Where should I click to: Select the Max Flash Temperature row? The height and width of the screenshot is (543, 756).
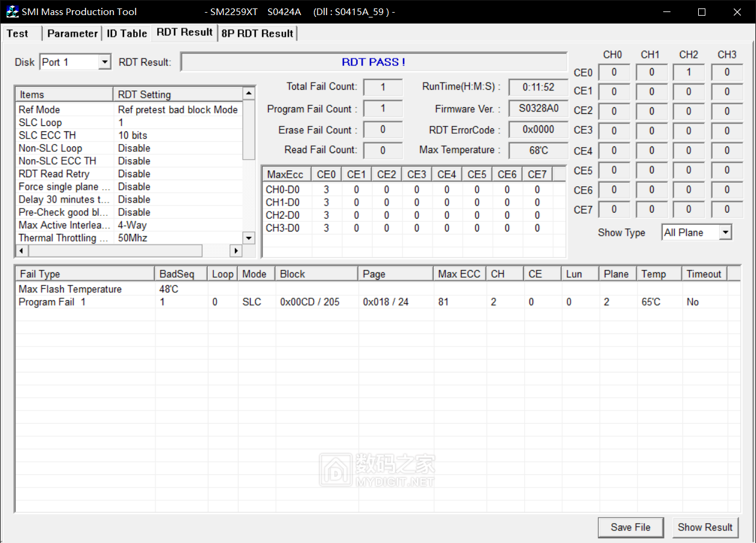[378, 289]
